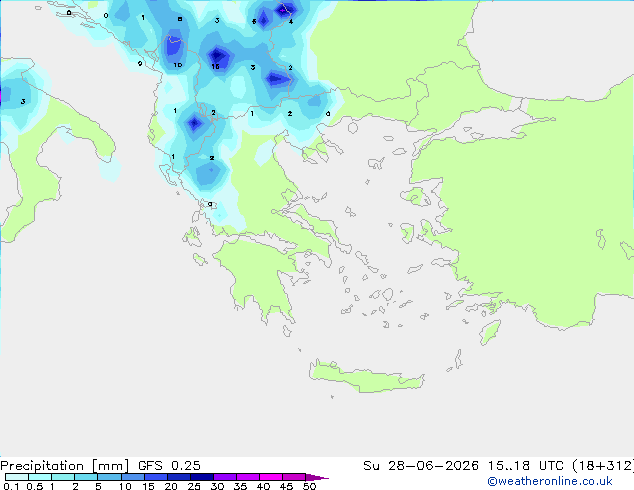This screenshot has width=634, height=490.
Task: Click the 25–30 mm dark navy legend swatch
Action: pos(202,477)
